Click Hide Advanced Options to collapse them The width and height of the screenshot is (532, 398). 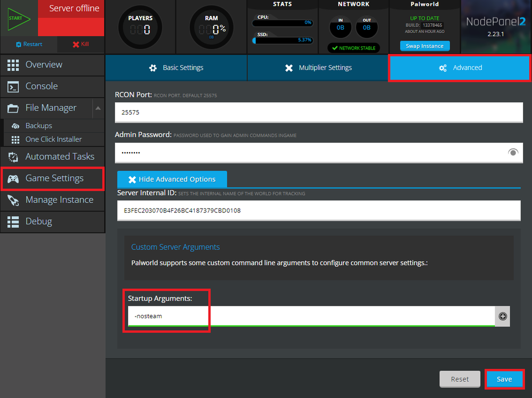point(172,179)
